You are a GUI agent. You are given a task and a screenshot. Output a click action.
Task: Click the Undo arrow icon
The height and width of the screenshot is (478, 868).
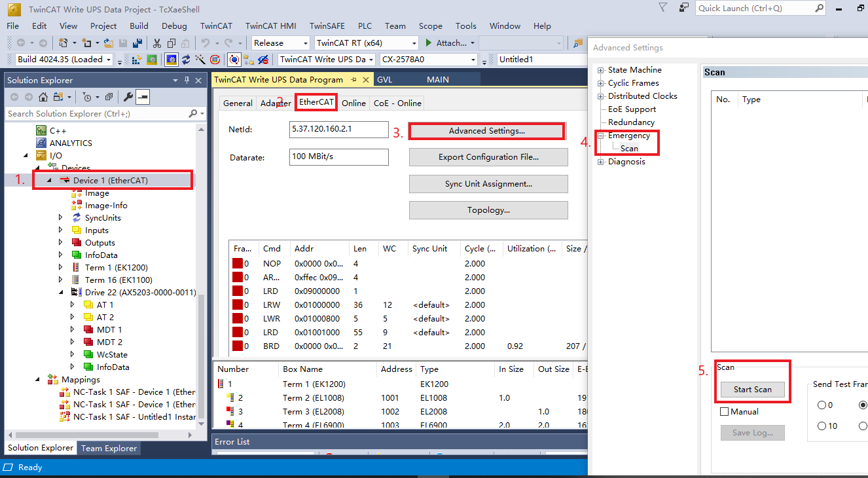(x=205, y=43)
